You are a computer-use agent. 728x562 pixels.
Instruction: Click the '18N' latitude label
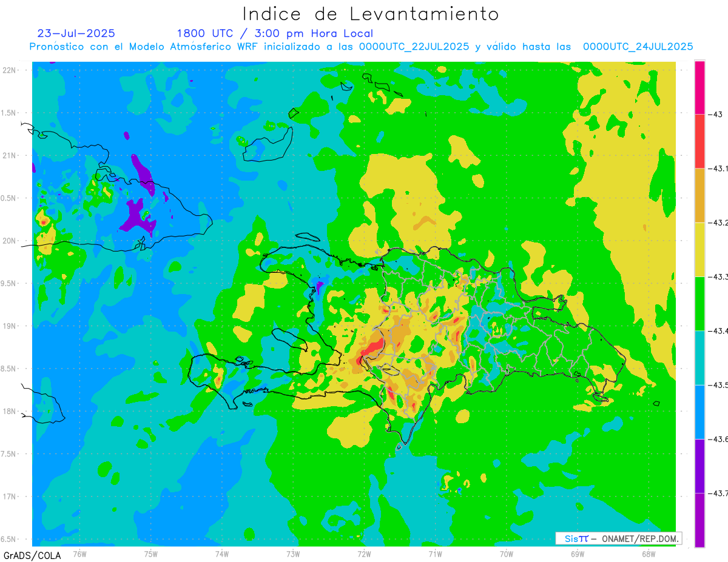(10, 411)
